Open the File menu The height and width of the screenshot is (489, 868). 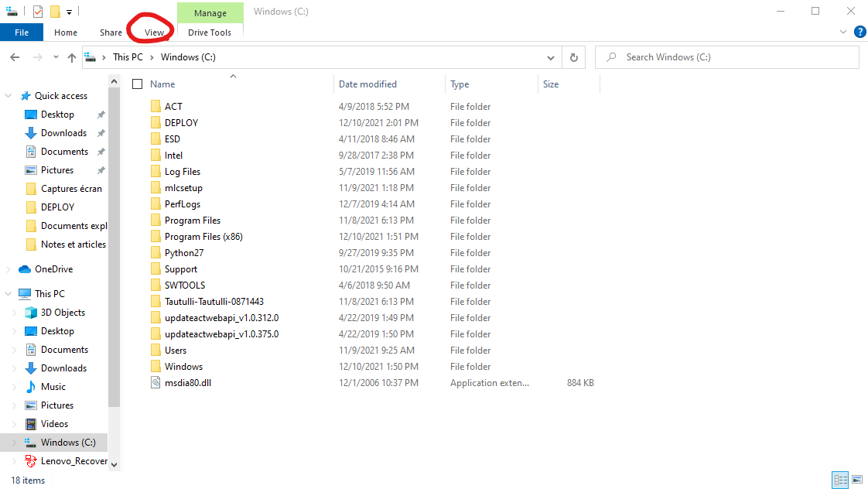[x=22, y=32]
